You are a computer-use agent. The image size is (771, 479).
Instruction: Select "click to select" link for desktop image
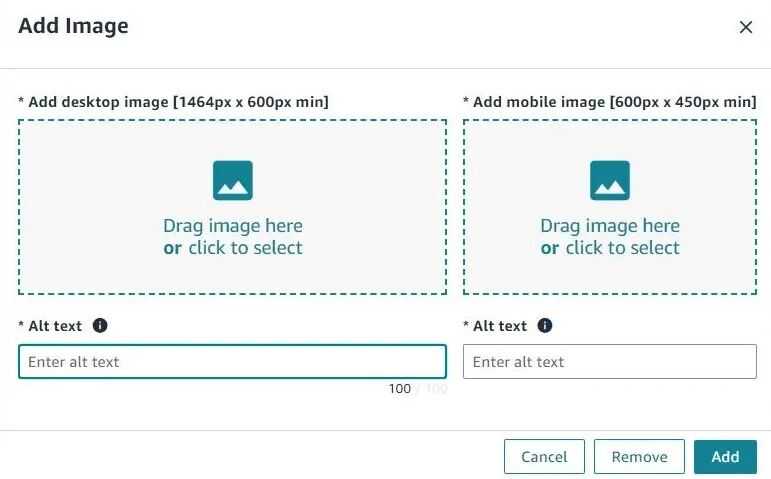(x=245, y=248)
